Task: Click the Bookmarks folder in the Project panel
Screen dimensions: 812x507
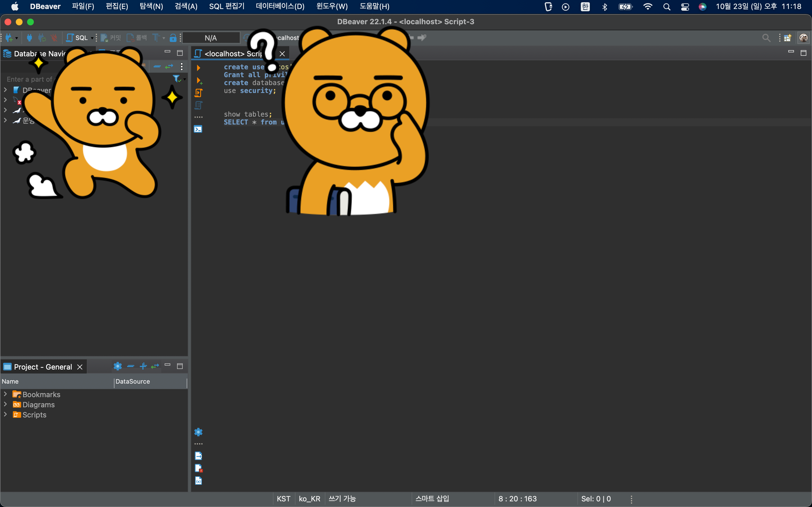Action: click(41, 394)
